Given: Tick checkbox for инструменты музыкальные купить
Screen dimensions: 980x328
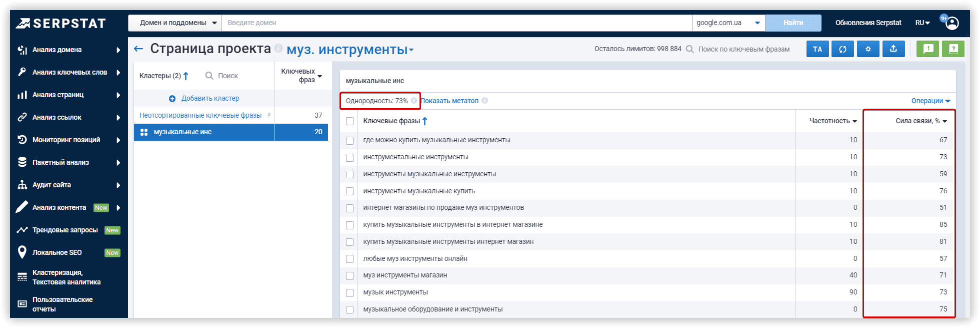Looking at the screenshot, I should tap(350, 191).
